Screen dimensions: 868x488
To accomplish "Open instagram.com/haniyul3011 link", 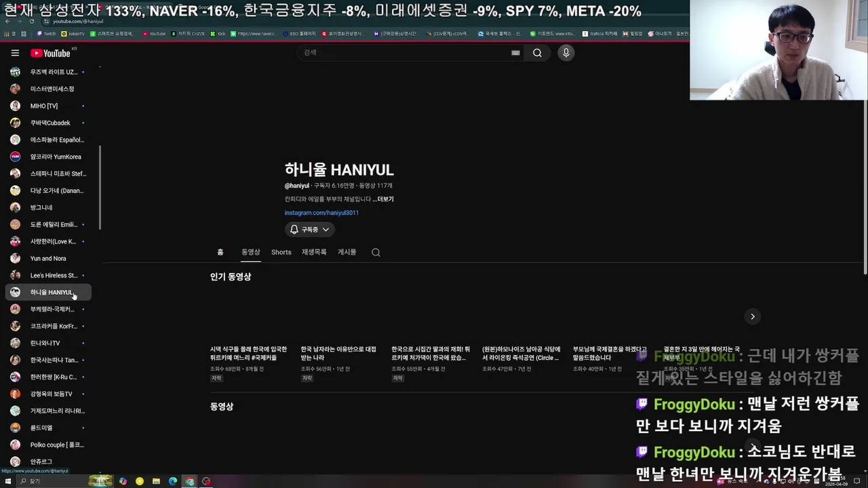I will pos(321,213).
